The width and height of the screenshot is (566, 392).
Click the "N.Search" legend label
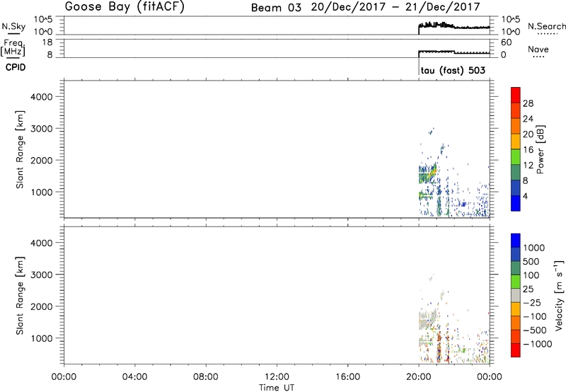pos(546,26)
